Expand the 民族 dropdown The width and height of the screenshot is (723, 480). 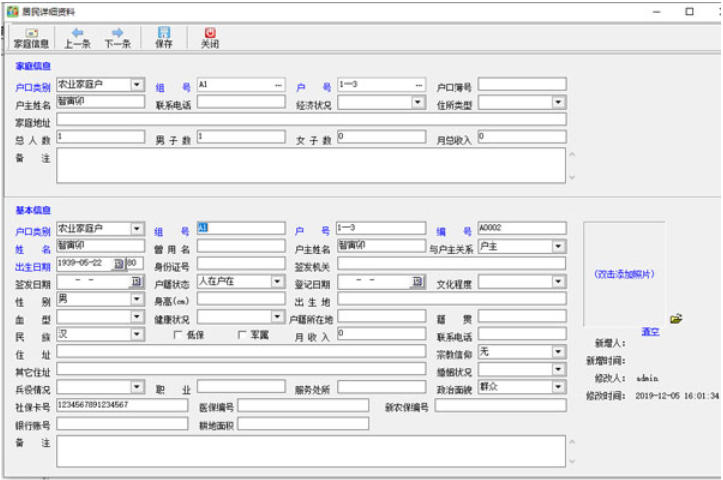pos(137,334)
